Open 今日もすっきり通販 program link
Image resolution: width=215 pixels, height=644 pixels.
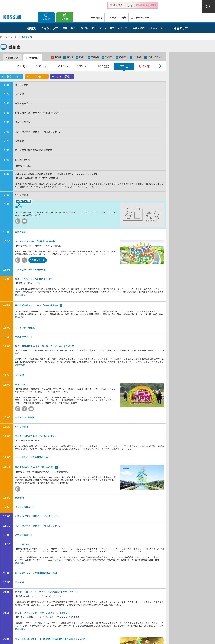[x=25, y=417]
